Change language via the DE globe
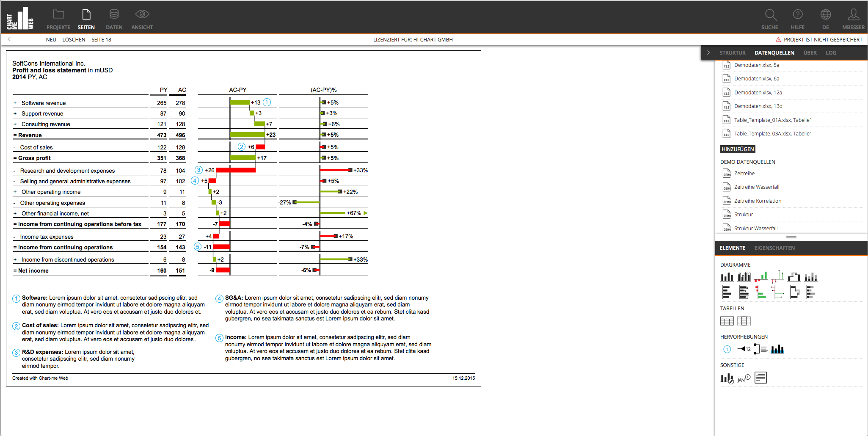Viewport: 868px width, 436px height. tap(826, 19)
